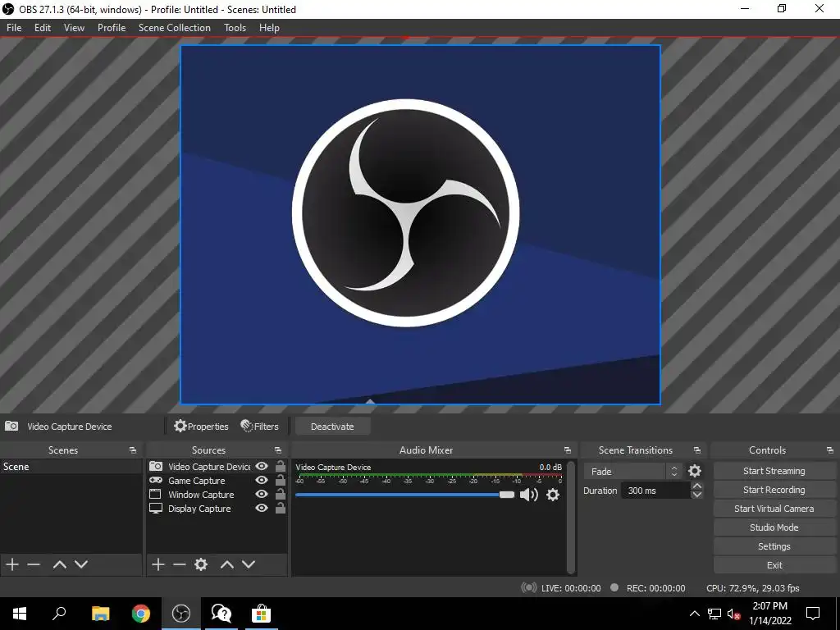The height and width of the screenshot is (630, 840).
Task: Remove selected source with minus icon
Action: [x=180, y=564]
